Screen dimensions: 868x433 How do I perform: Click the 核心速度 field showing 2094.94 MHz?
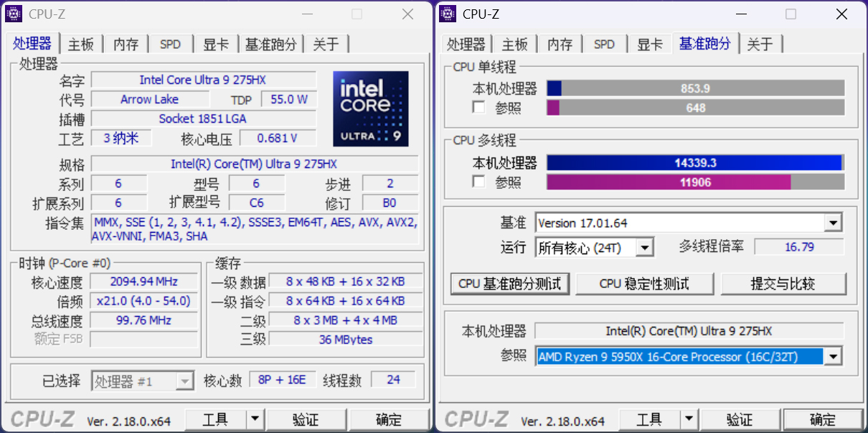pos(143,281)
